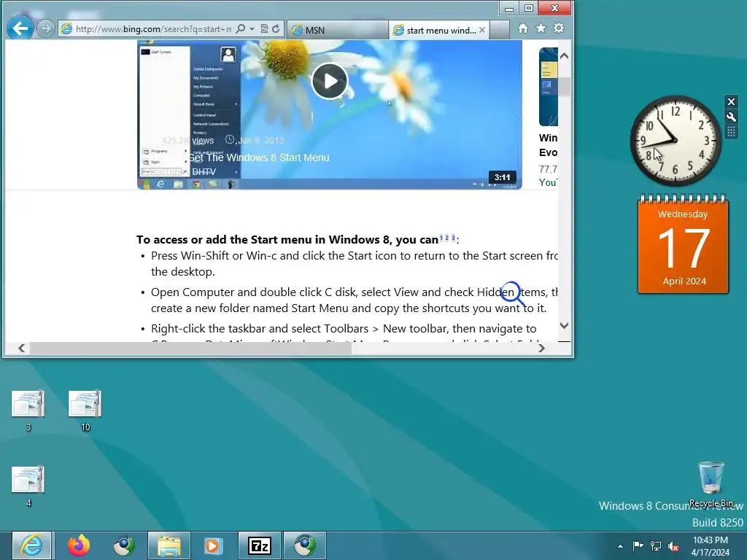Open Favorites with the star icon
Image resolution: width=747 pixels, height=560 pixels.
pyautogui.click(x=541, y=28)
